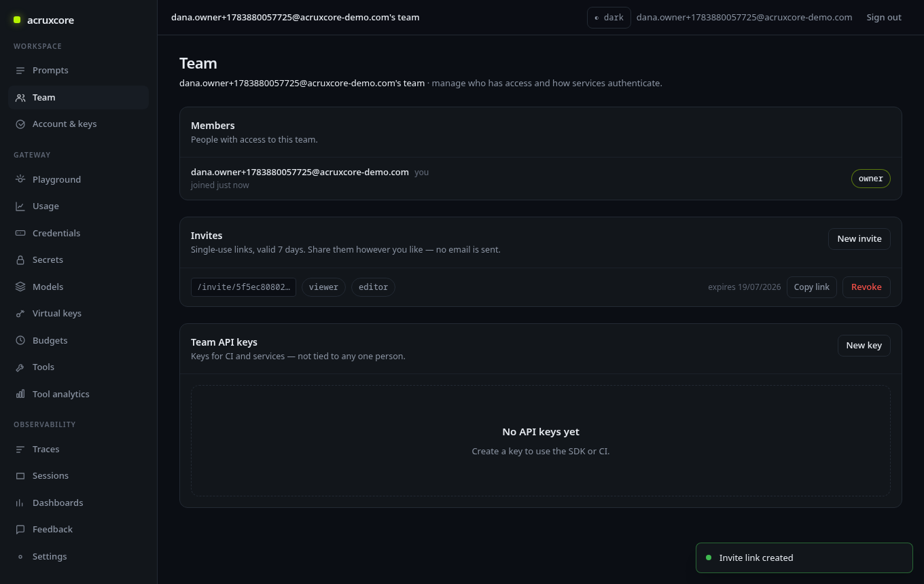Click the 'expires 19/07/2026' text
924x584 pixels.
[x=745, y=287]
